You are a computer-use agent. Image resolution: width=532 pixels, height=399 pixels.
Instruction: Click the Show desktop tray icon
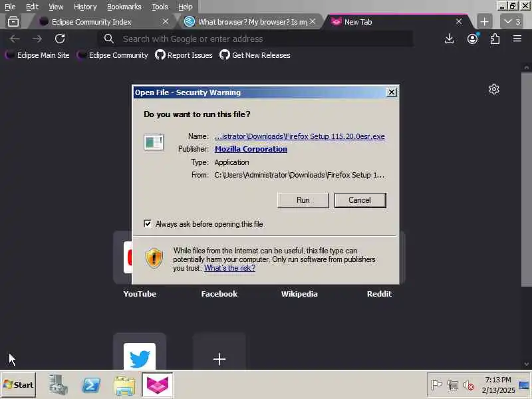pyautogui.click(x=524, y=385)
